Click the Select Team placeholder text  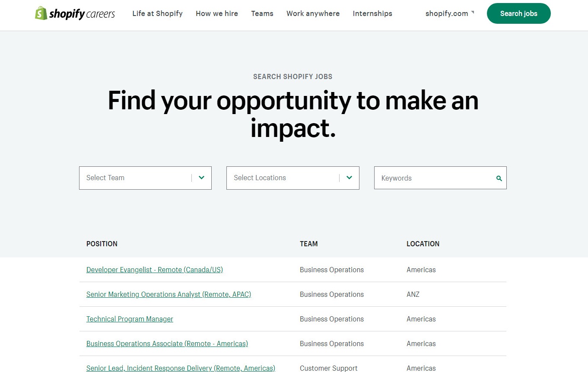[105, 178]
